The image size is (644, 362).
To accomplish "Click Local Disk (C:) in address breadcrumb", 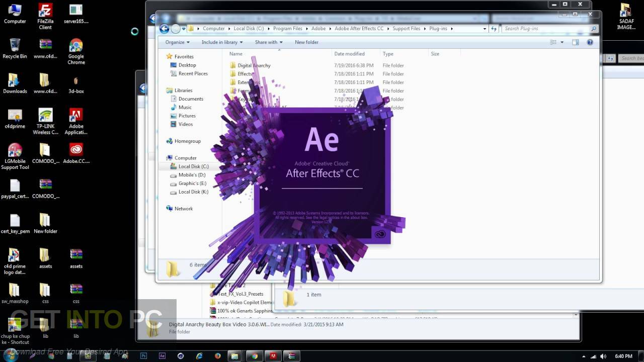I will pos(249,29).
